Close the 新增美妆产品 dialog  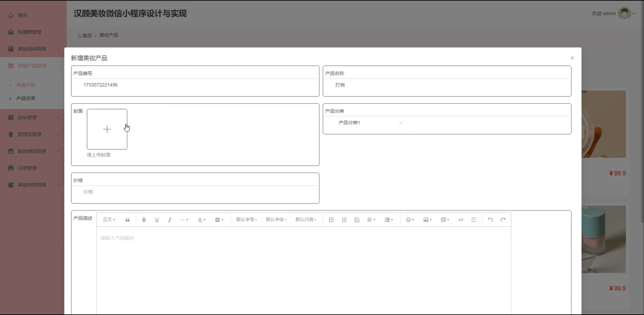coord(572,58)
